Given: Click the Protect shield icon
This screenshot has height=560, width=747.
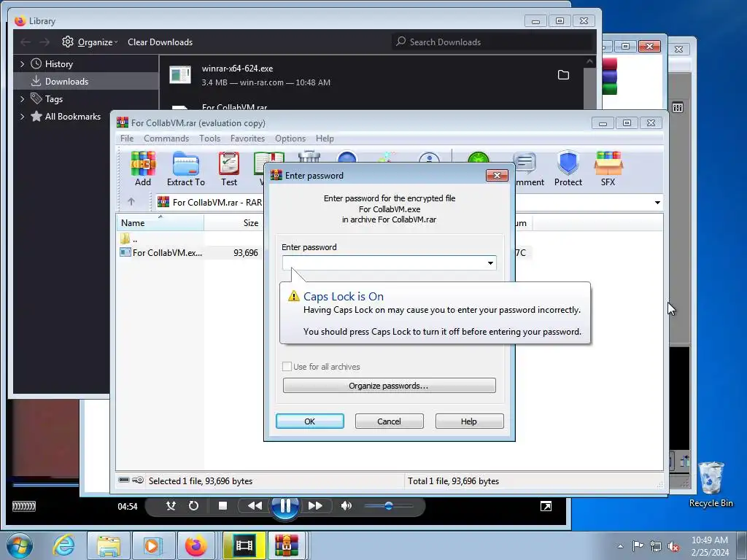Looking at the screenshot, I should coord(568,168).
